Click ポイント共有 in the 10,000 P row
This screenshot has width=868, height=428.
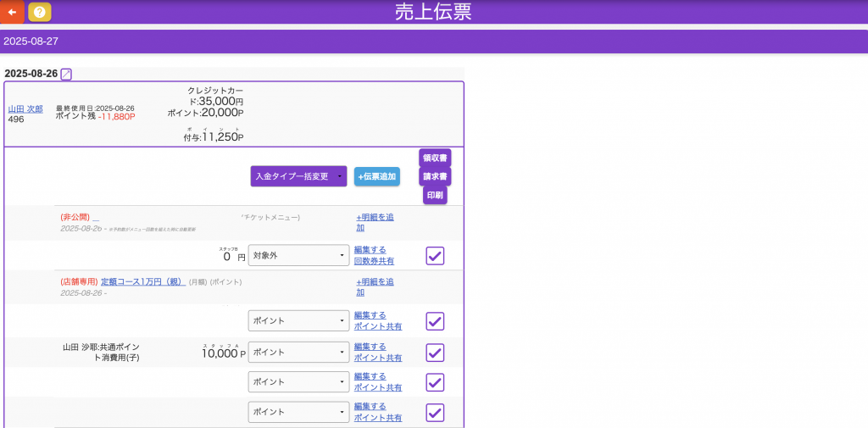point(378,357)
